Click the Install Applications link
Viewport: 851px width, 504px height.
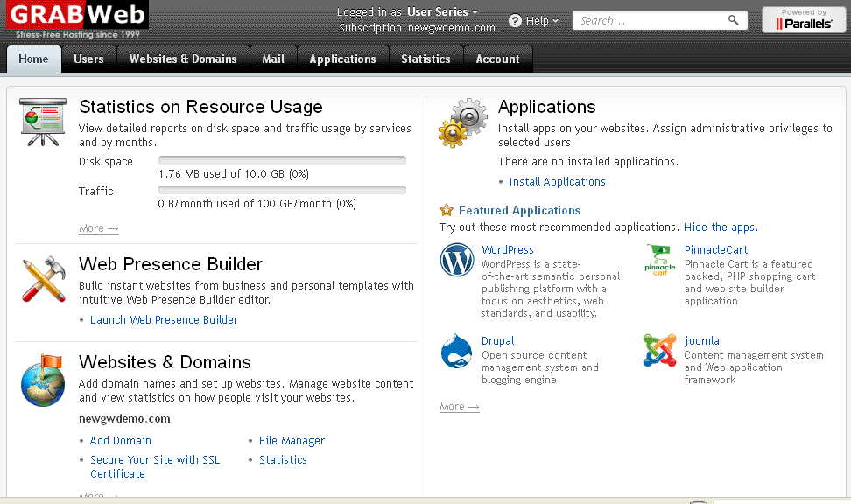tap(557, 182)
